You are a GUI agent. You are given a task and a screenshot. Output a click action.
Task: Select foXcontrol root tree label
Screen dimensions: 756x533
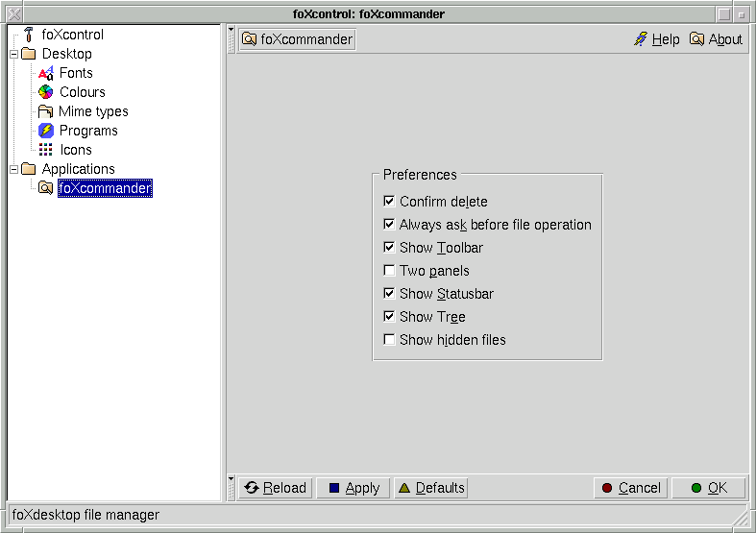click(73, 35)
